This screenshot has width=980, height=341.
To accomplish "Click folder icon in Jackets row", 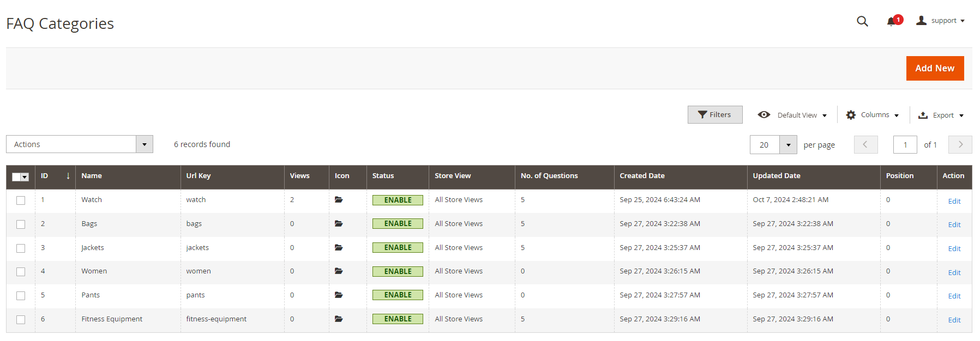I will (x=339, y=248).
